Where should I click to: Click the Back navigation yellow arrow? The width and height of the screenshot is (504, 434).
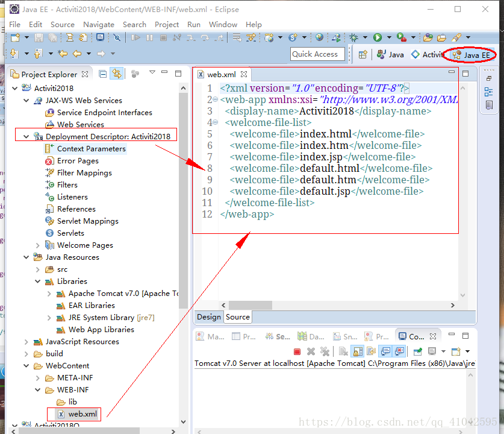(77, 54)
